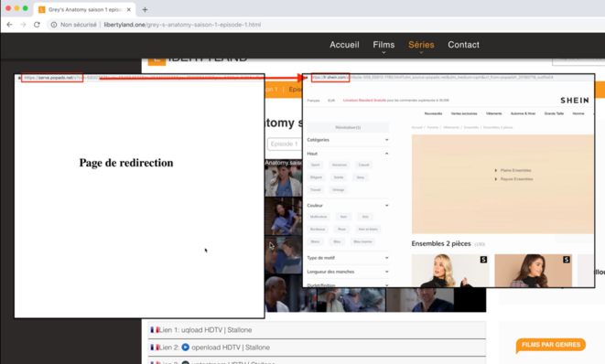This screenshot has height=364, width=605.
Task: Click the surgeons in masks thumbnail
Action: pyautogui.click(x=351, y=299)
